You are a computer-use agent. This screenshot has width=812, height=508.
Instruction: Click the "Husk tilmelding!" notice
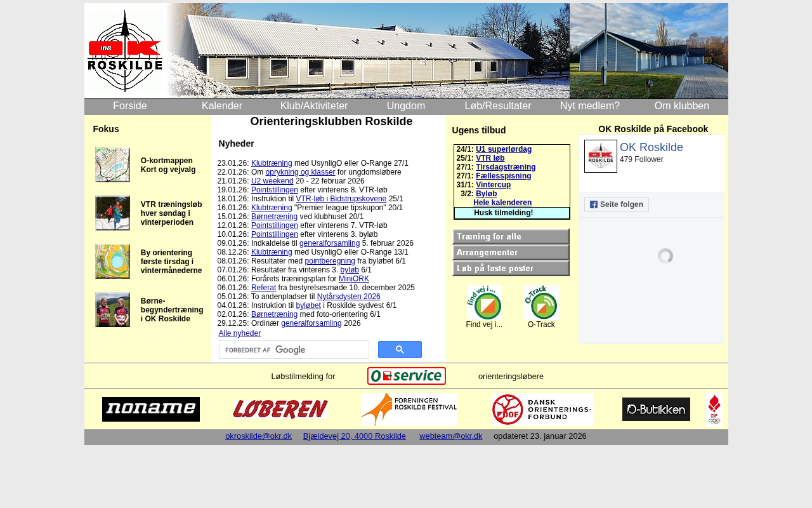503,213
